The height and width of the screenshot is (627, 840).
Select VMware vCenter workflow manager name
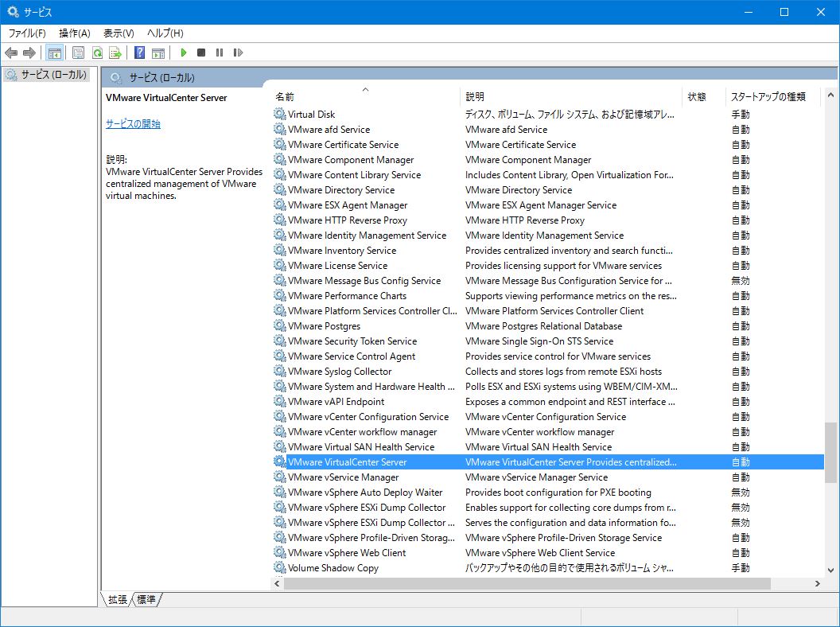(x=362, y=431)
